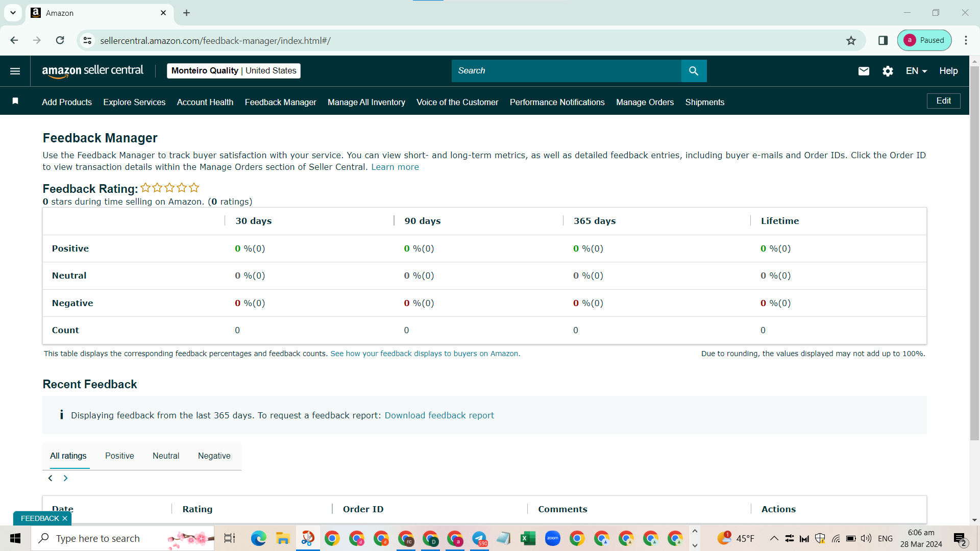980x551 pixels.
Task: Open the notification center icon
Action: (960, 538)
